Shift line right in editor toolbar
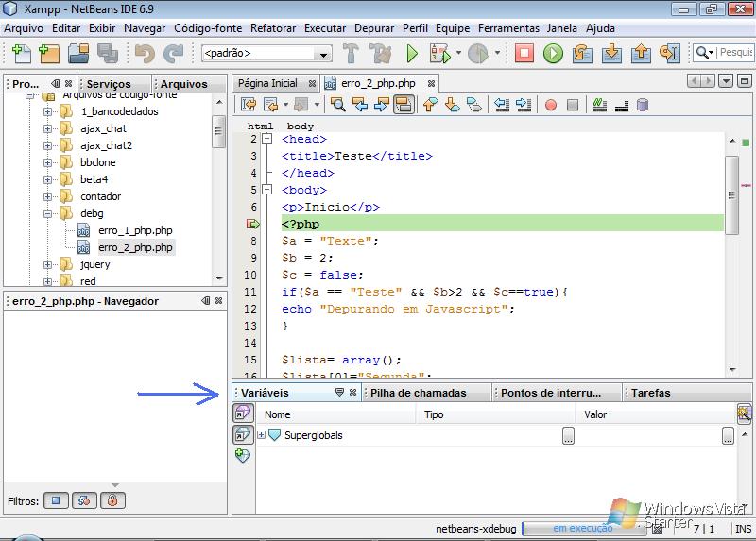Screen dimensions: 756x541 tap(524, 105)
